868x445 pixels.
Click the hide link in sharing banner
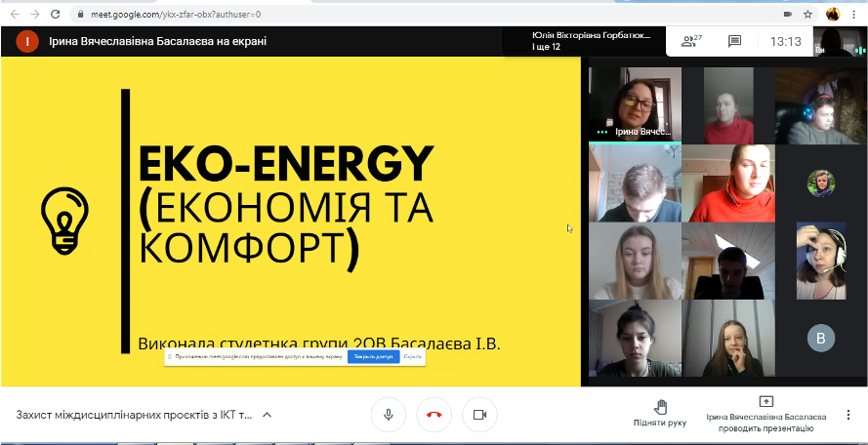click(x=412, y=357)
